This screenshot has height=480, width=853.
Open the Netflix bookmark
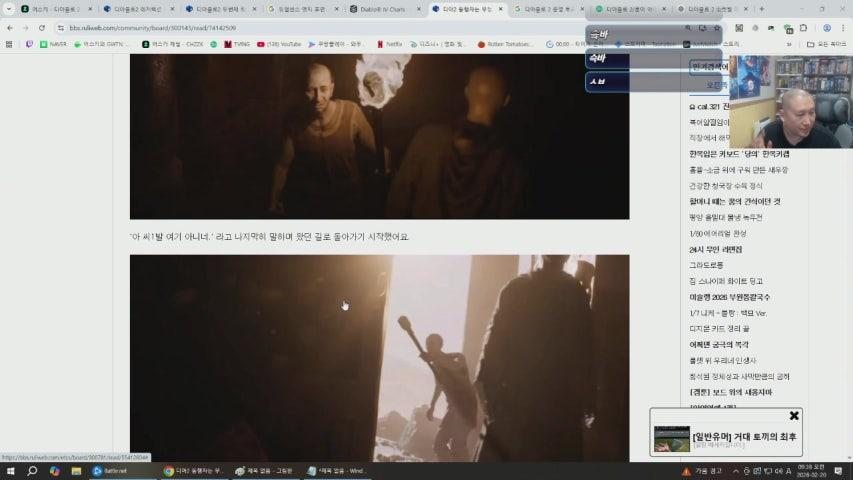(x=390, y=44)
